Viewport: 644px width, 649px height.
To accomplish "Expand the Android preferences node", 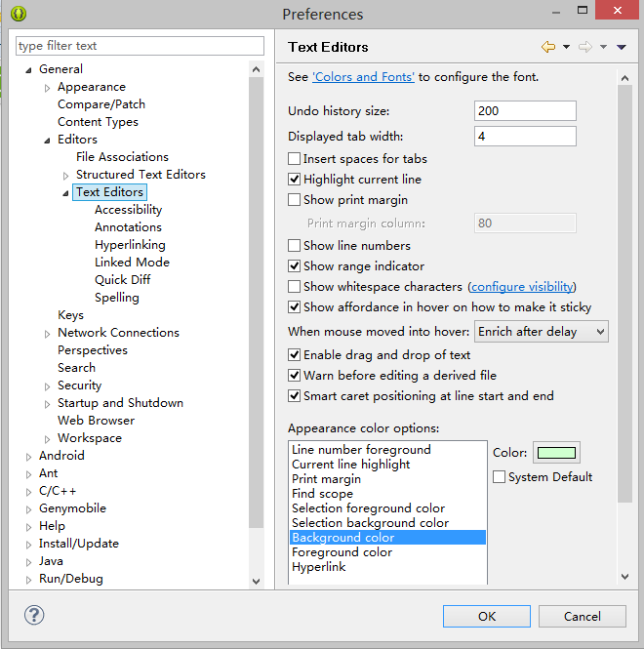I will [29, 456].
